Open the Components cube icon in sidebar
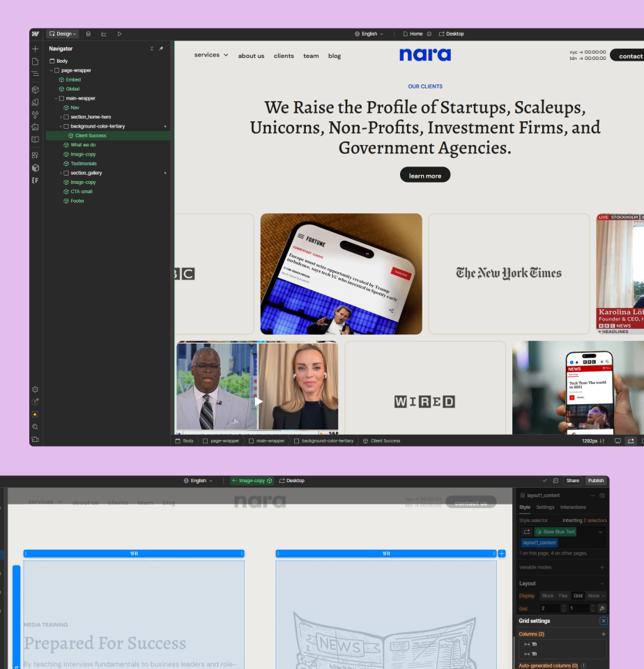The width and height of the screenshot is (644, 669). point(36,89)
